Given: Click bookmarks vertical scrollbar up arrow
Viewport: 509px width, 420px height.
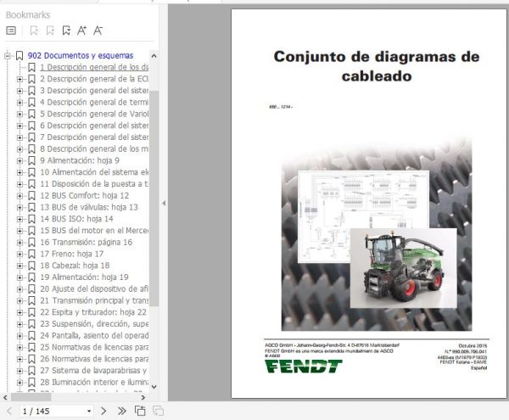Looking at the screenshot, I should coord(154,55).
